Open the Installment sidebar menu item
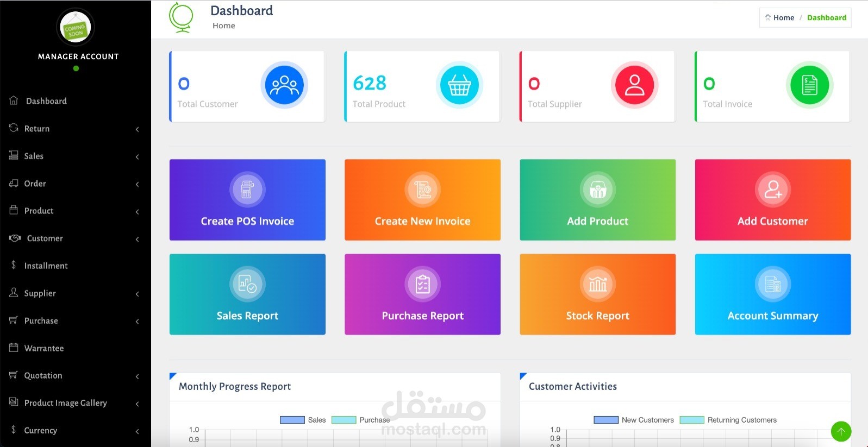 click(76, 266)
